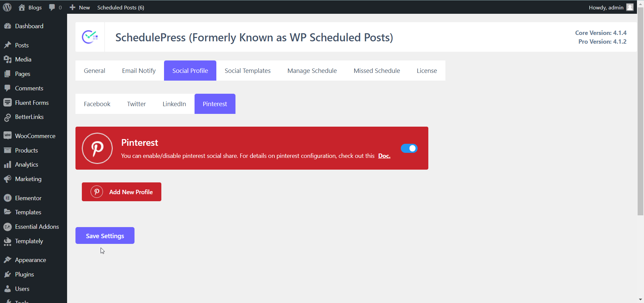
Task: Click the Templately icon
Action: [7, 242]
